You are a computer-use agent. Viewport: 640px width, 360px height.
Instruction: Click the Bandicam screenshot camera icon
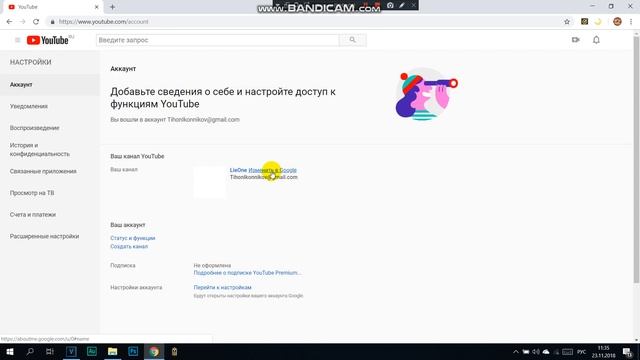(390, 5)
